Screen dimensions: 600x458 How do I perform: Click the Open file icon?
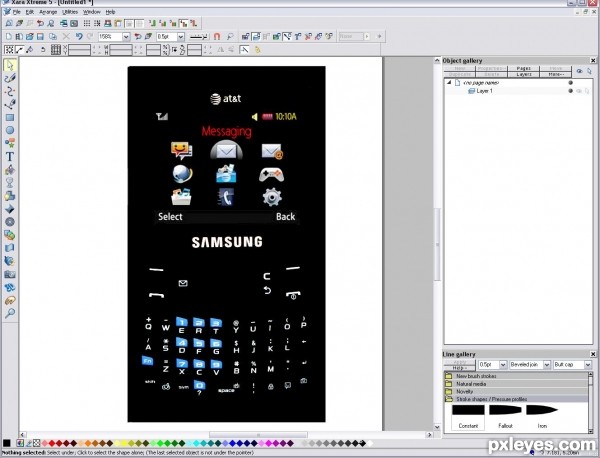tap(29, 36)
